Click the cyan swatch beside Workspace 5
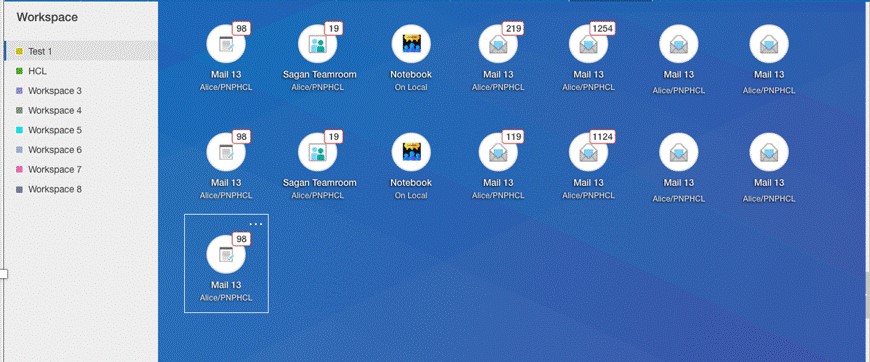The image size is (870, 362). pyautogui.click(x=19, y=130)
